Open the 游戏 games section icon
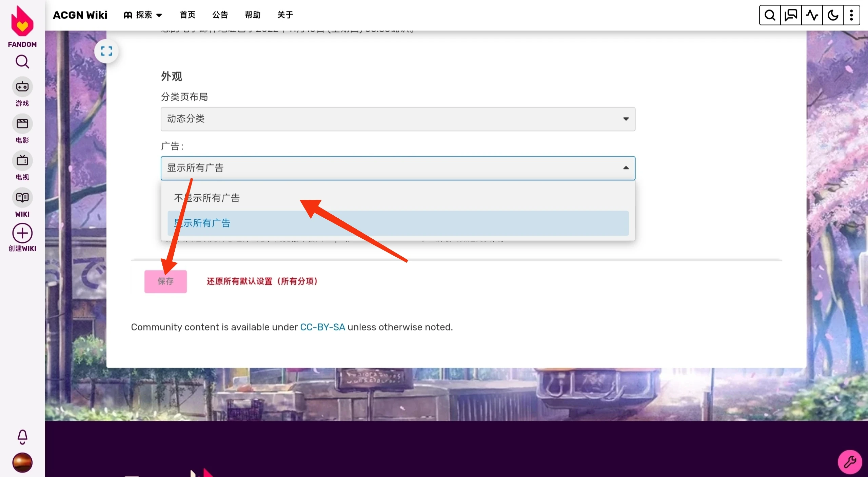Screen dimensions: 868x477 (22, 87)
